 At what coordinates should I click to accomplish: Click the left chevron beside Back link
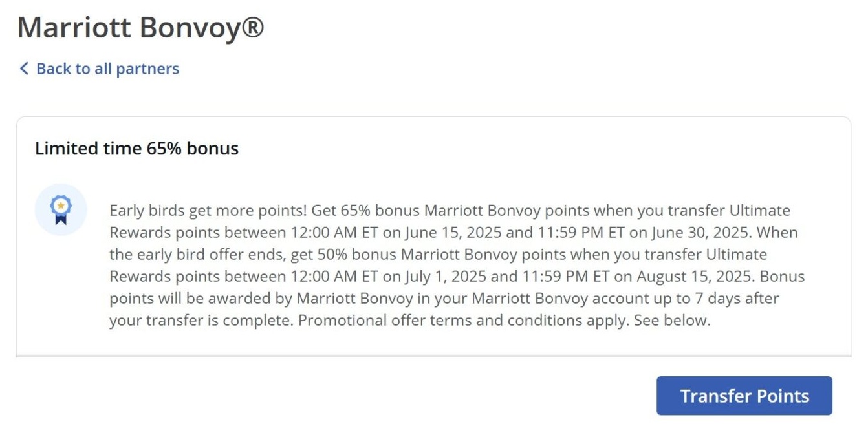click(24, 69)
